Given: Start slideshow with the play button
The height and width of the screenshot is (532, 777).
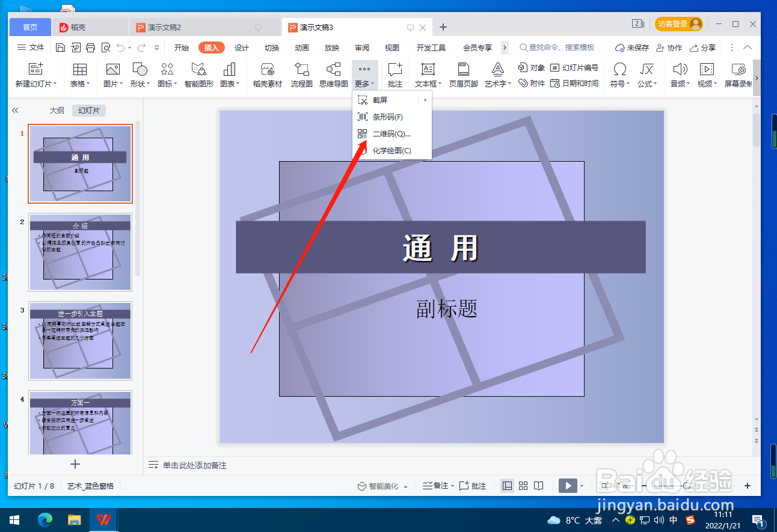Looking at the screenshot, I should 568,486.
